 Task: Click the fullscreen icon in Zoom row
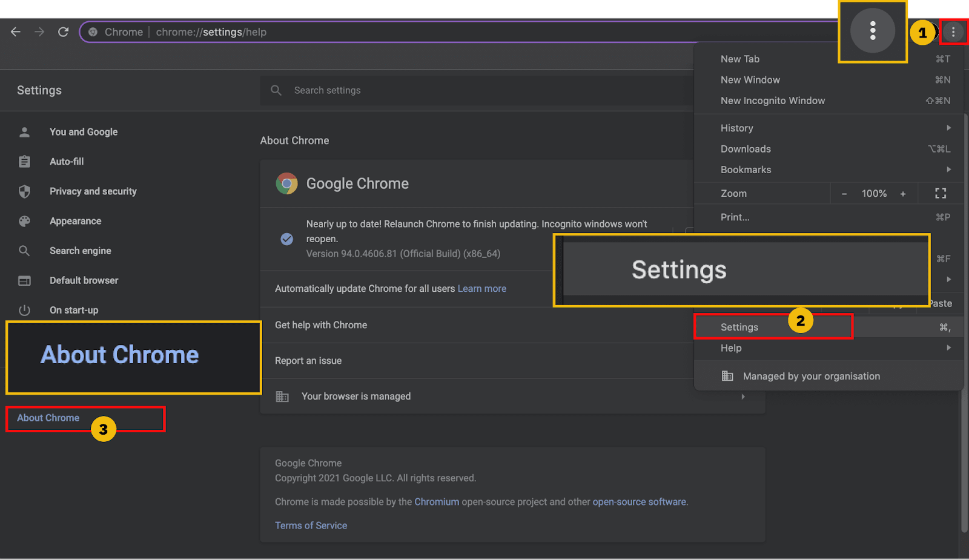click(x=941, y=193)
